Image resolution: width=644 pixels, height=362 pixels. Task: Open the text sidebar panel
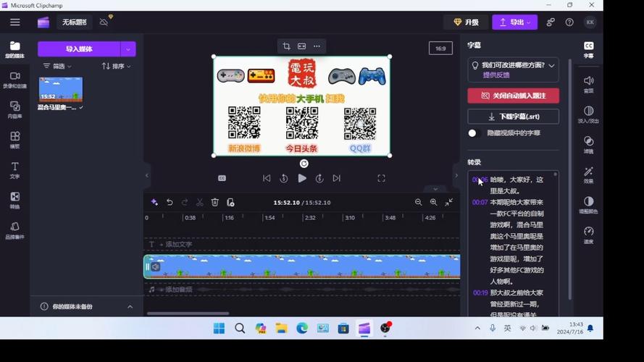tap(14, 170)
